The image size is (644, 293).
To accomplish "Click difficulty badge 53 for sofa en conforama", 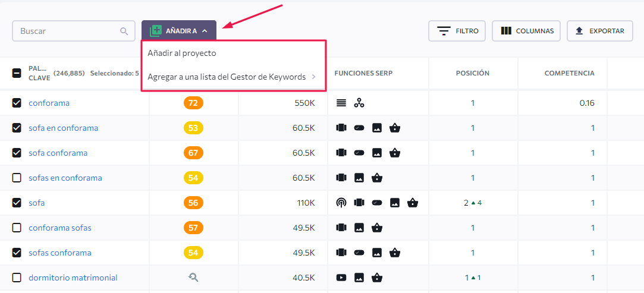I will pyautogui.click(x=193, y=128).
